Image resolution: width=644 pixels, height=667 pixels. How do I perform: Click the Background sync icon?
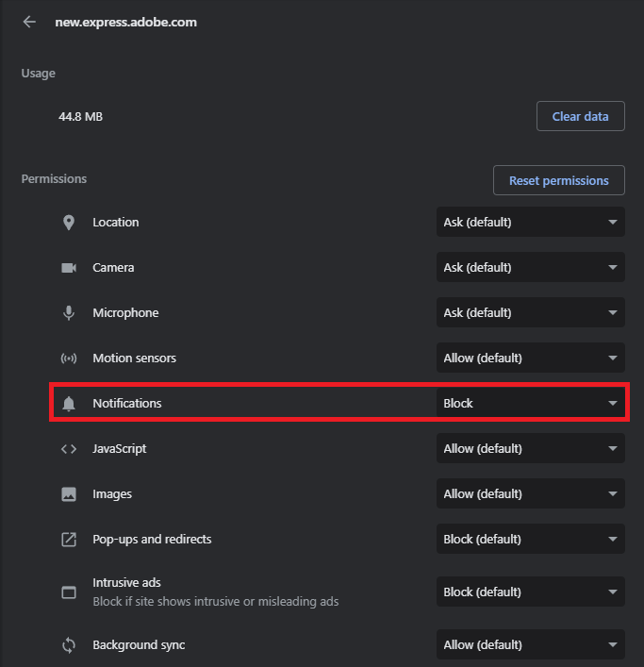pyautogui.click(x=69, y=645)
